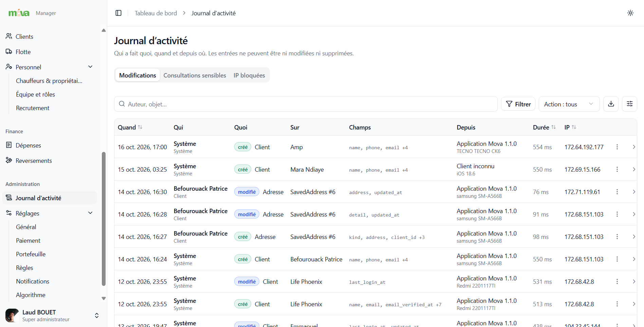Sort by Quand column

[130, 127]
